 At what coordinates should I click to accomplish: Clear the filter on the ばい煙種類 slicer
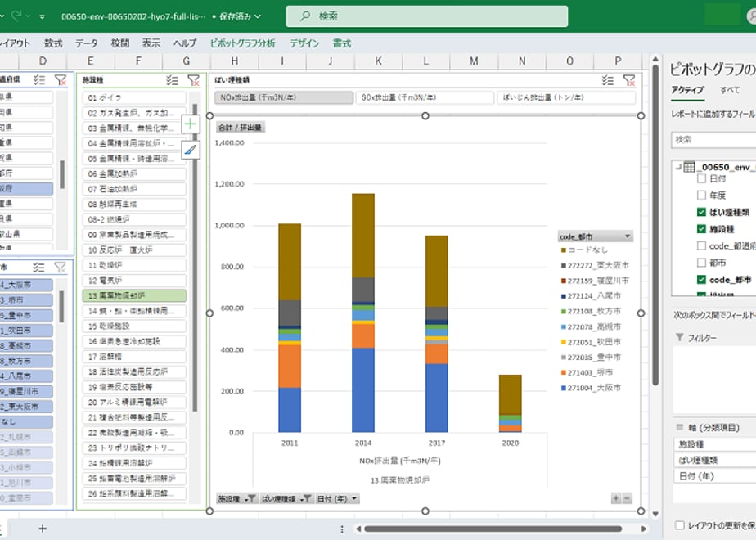629,80
